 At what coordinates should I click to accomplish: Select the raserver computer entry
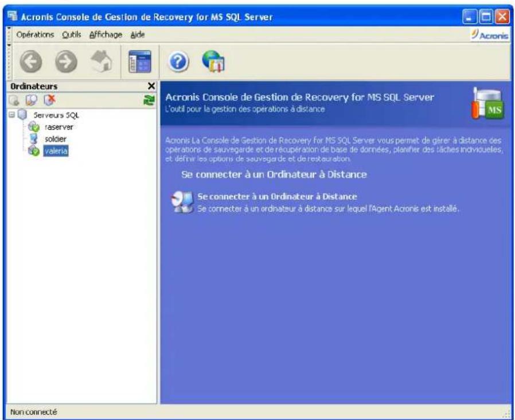(59, 127)
